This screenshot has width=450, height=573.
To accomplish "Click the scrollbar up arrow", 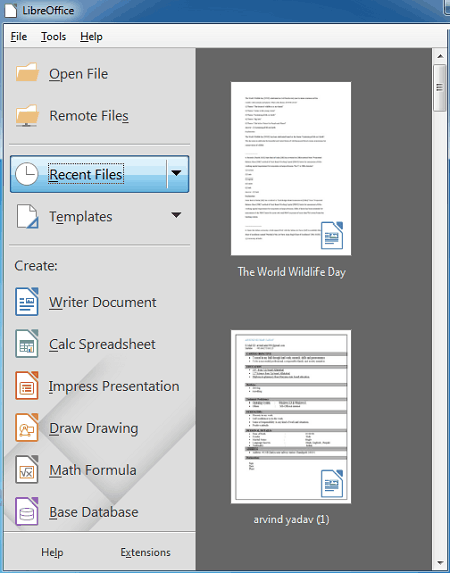I will click(440, 56).
